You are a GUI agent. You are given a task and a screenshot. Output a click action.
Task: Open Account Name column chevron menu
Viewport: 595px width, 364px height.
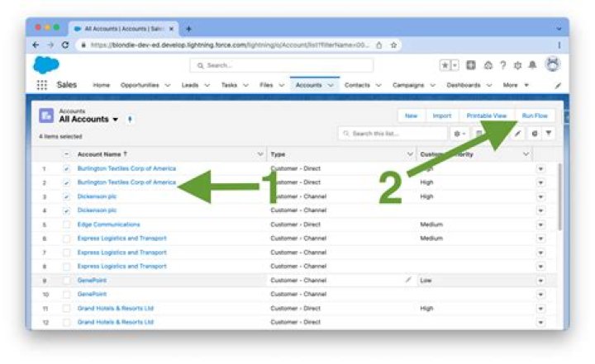click(x=260, y=154)
